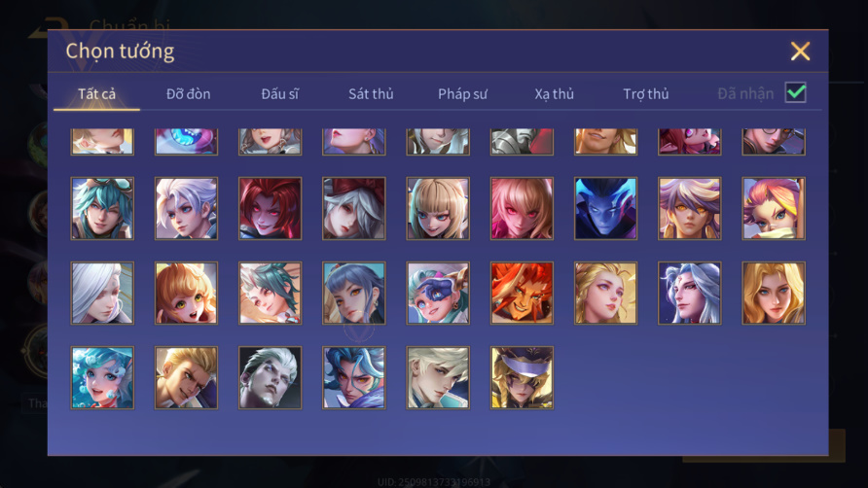Viewport: 868px width, 488px height.
Task: Open the Đấu sĩ tab
Action: click(279, 94)
